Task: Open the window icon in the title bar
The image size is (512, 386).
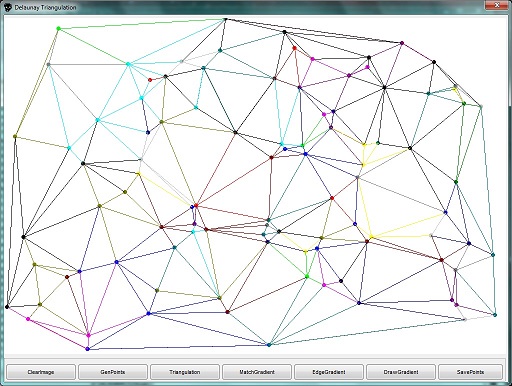Action: tap(8, 7)
